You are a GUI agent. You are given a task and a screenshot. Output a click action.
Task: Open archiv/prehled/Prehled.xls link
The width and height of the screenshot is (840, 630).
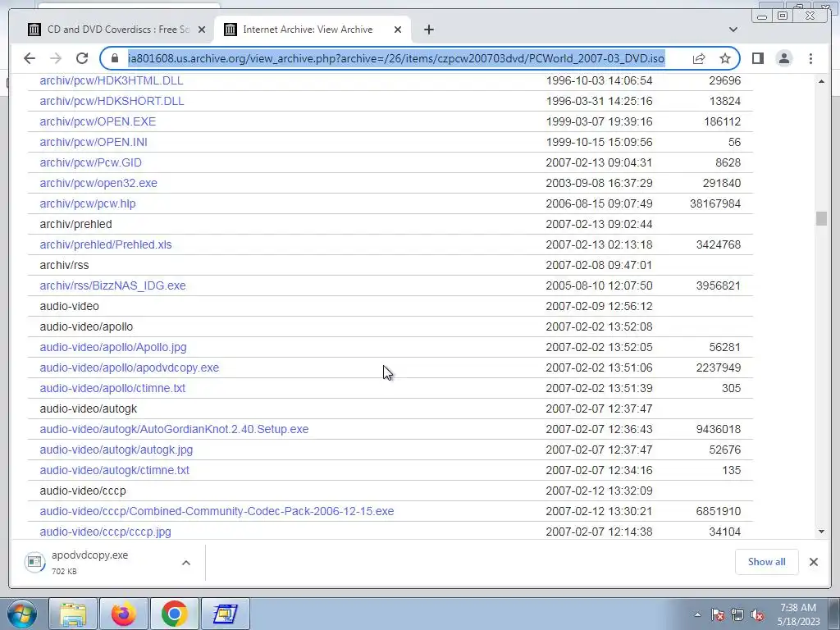(x=106, y=244)
